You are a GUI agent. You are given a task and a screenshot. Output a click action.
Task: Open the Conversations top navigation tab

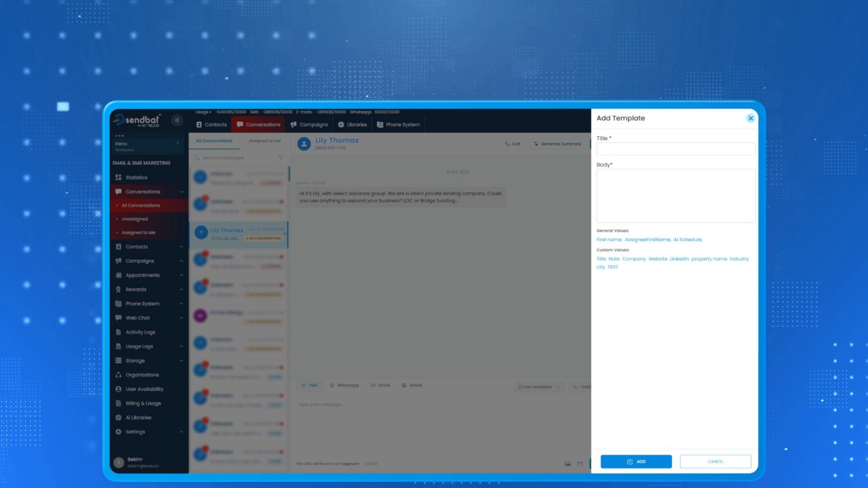(258, 125)
